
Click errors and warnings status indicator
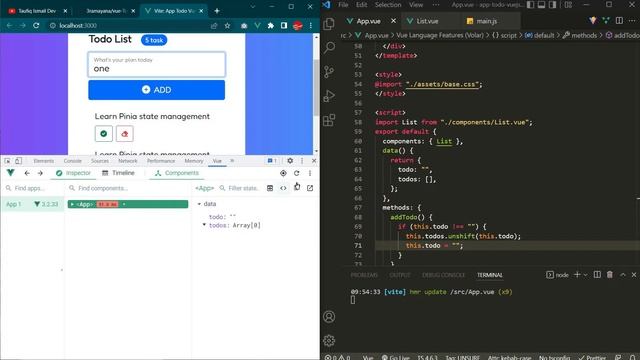coord(338,357)
